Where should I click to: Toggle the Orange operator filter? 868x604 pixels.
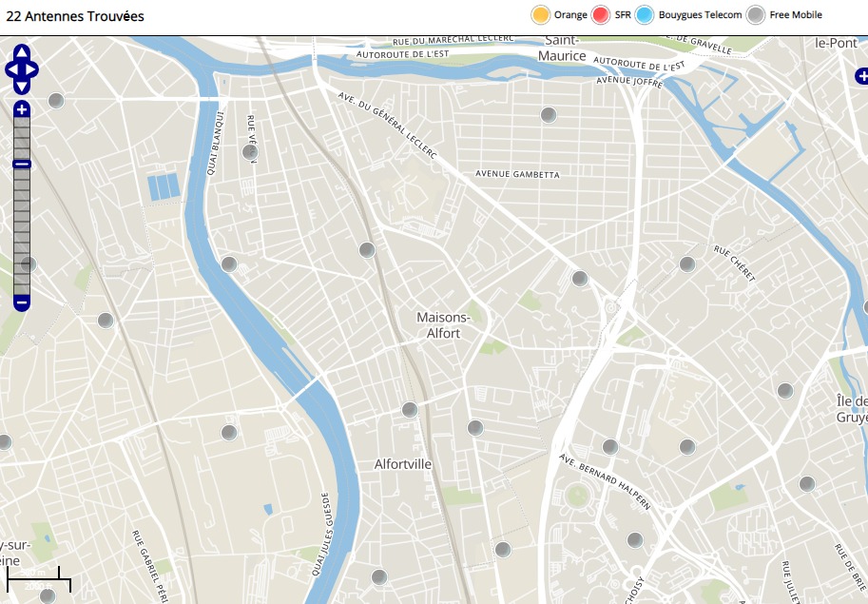541,15
